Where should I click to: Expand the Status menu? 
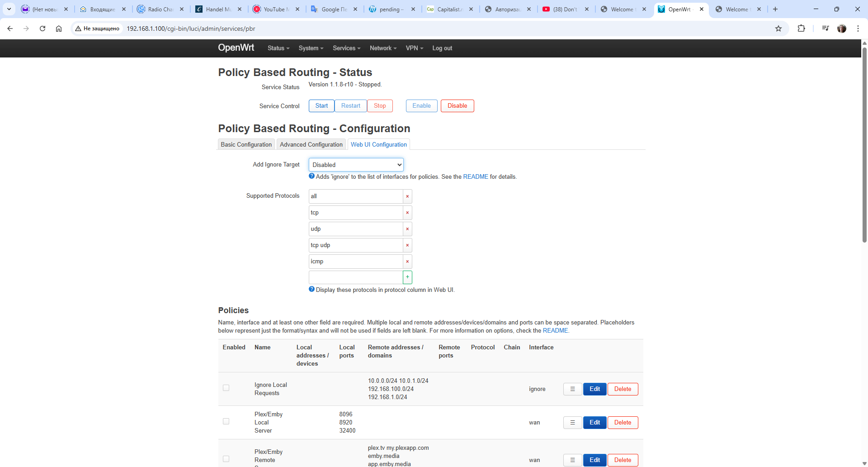click(x=278, y=48)
